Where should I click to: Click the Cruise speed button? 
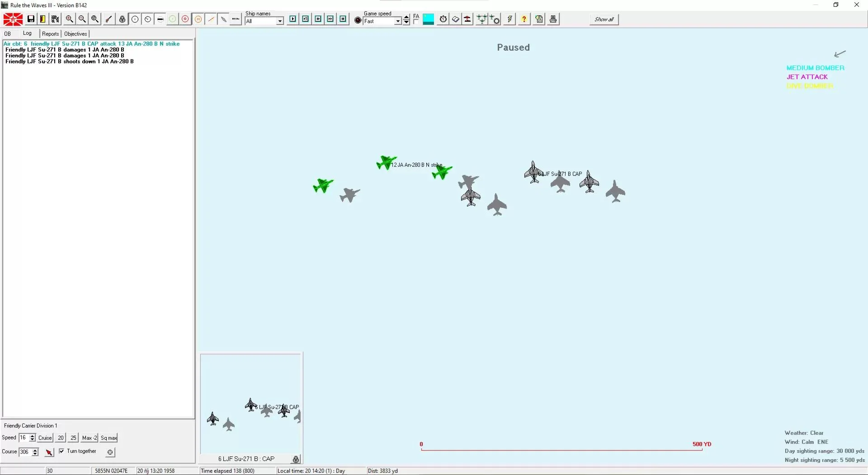tap(45, 437)
